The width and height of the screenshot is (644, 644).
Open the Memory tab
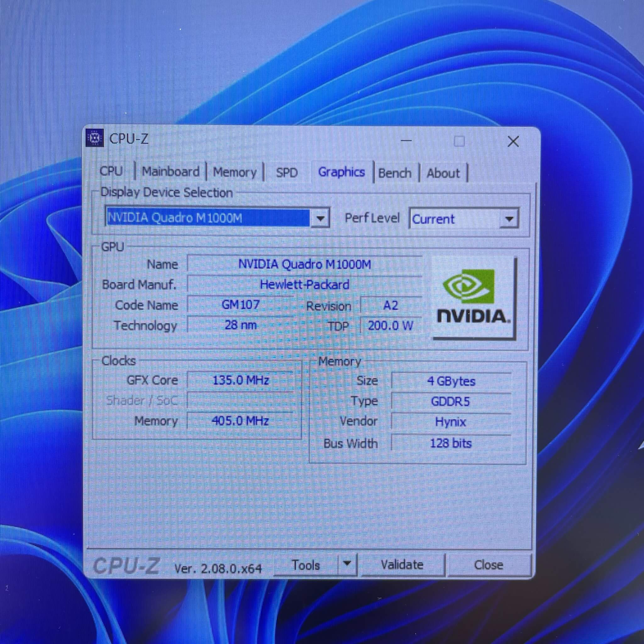click(235, 172)
